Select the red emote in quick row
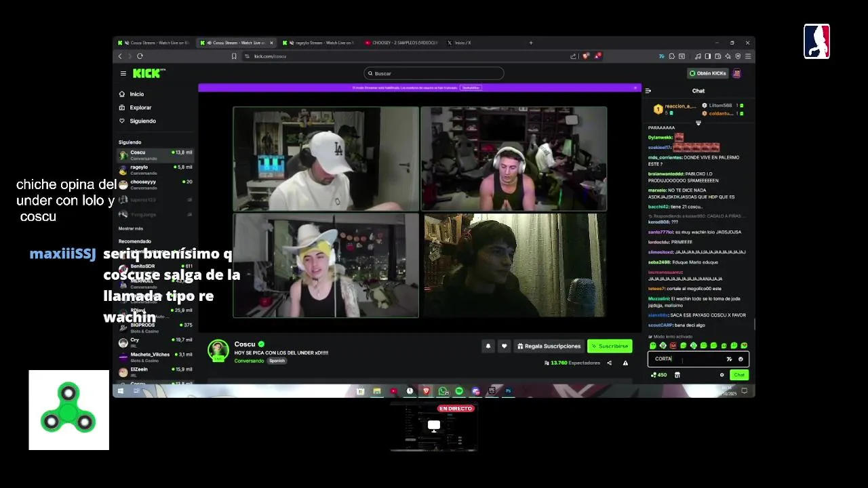The width and height of the screenshot is (868, 488). pos(673,346)
